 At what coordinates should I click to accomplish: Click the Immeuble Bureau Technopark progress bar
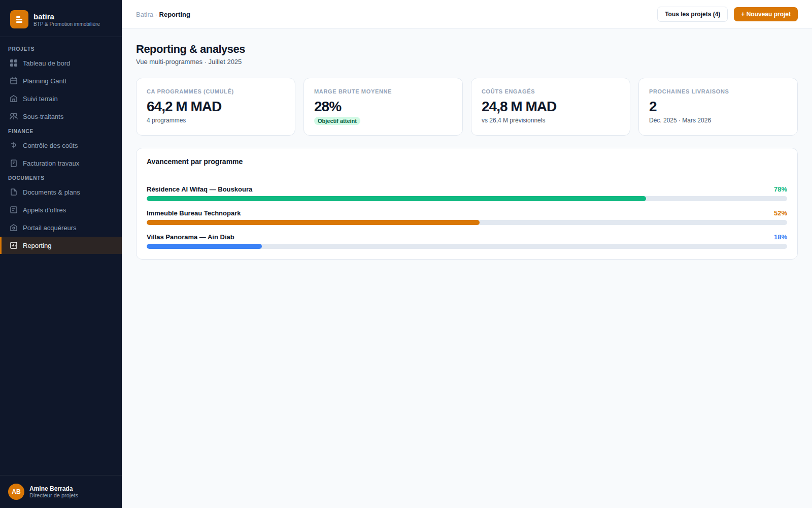click(x=467, y=223)
